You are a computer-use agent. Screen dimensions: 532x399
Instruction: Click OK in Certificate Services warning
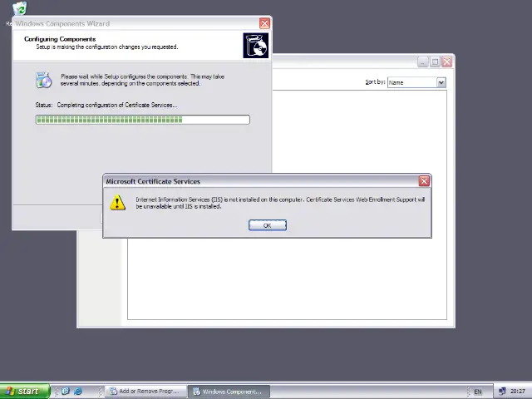point(268,225)
